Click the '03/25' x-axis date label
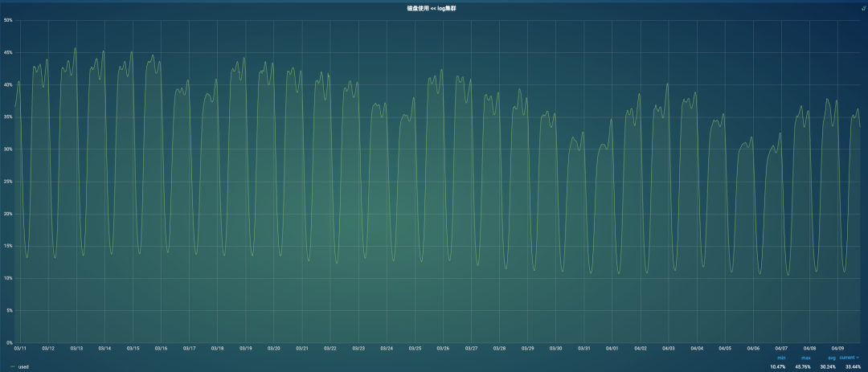Image resolution: width=868 pixels, height=372 pixels. (x=416, y=348)
